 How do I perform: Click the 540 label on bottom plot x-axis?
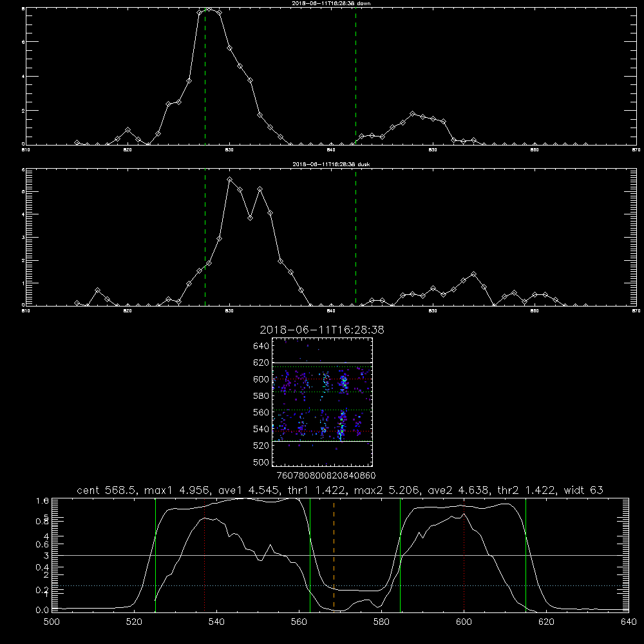[216, 622]
